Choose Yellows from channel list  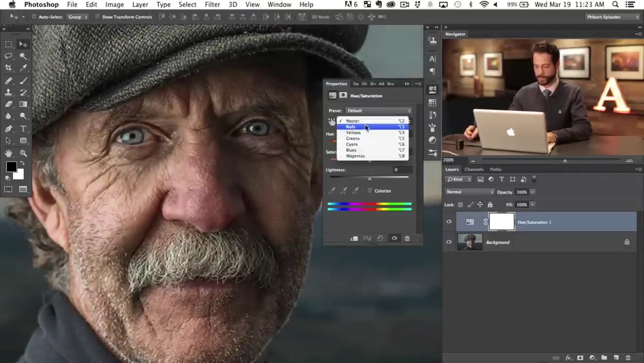(372, 133)
